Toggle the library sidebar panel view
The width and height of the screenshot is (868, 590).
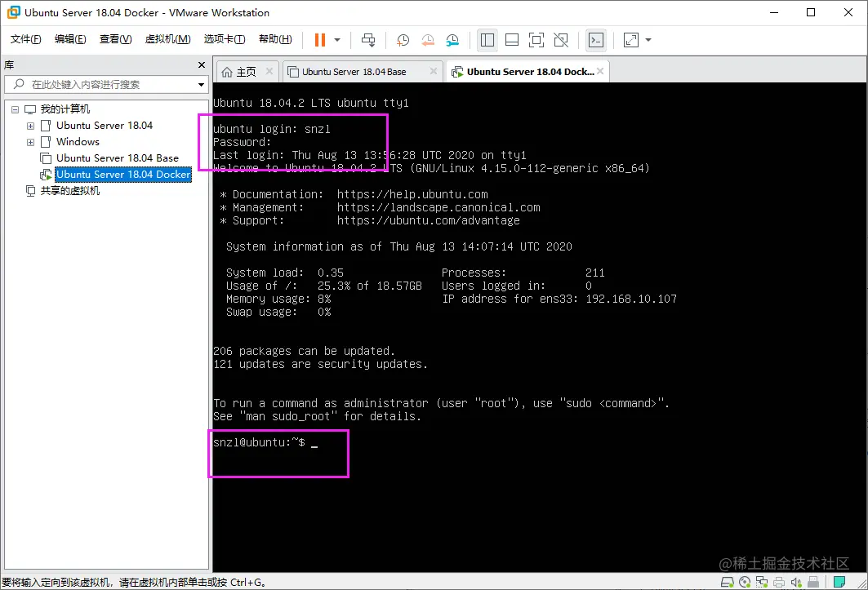point(487,40)
